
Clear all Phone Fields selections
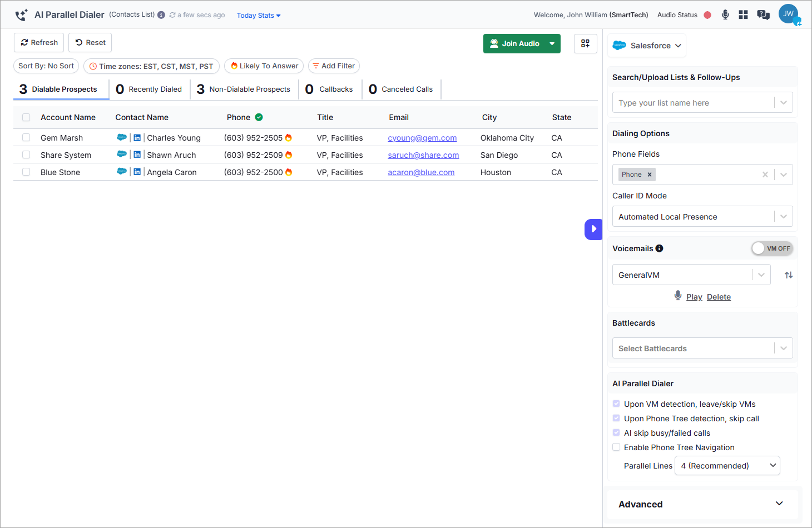[x=765, y=175]
